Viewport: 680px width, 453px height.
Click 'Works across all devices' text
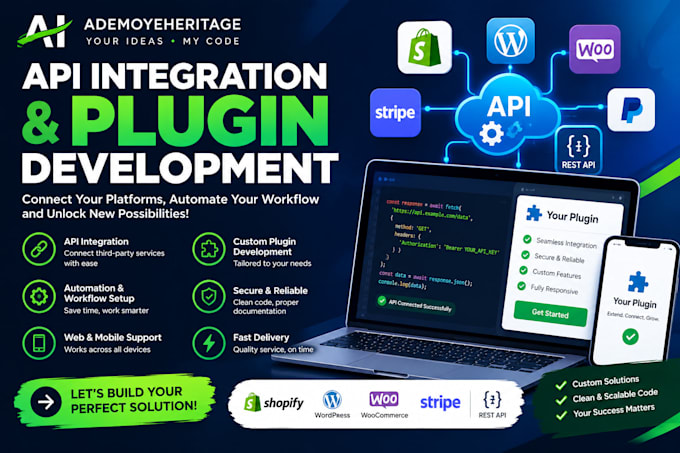pos(107,350)
